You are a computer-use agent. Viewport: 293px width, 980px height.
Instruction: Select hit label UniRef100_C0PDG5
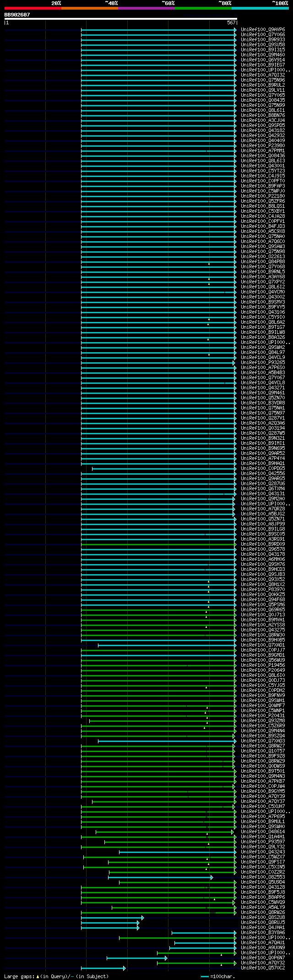[263, 468]
